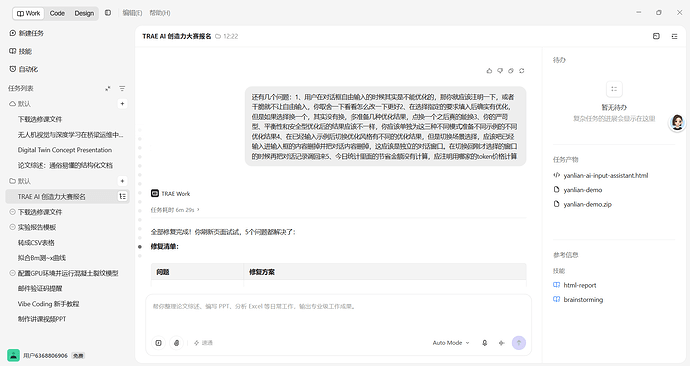Open outline icon on TRAE AI task row
690x366 pixels.
pos(122,197)
